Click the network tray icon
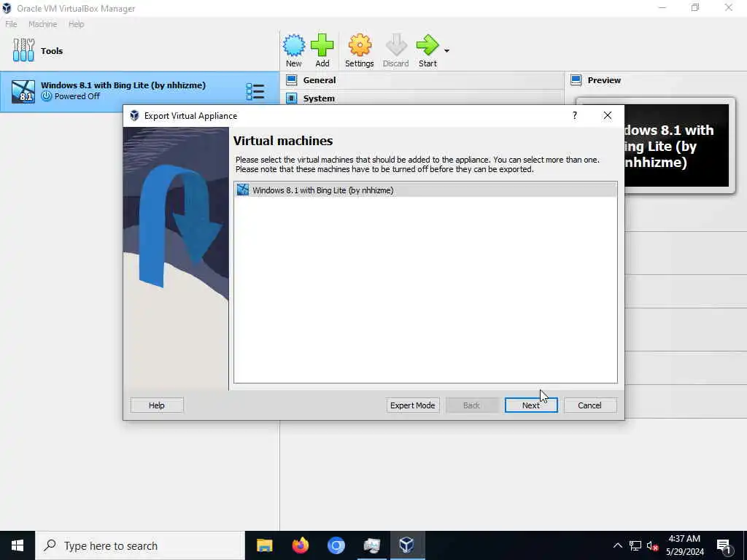This screenshot has width=747, height=560. pyautogui.click(x=635, y=545)
